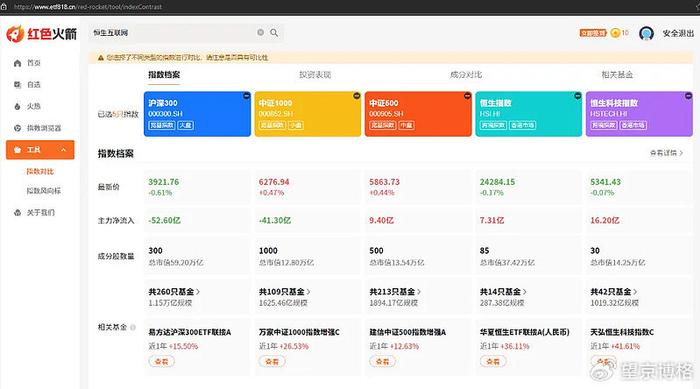This screenshot has height=389, width=700.
Task: Remove 中证1000 card with minus icon
Action: click(x=357, y=96)
